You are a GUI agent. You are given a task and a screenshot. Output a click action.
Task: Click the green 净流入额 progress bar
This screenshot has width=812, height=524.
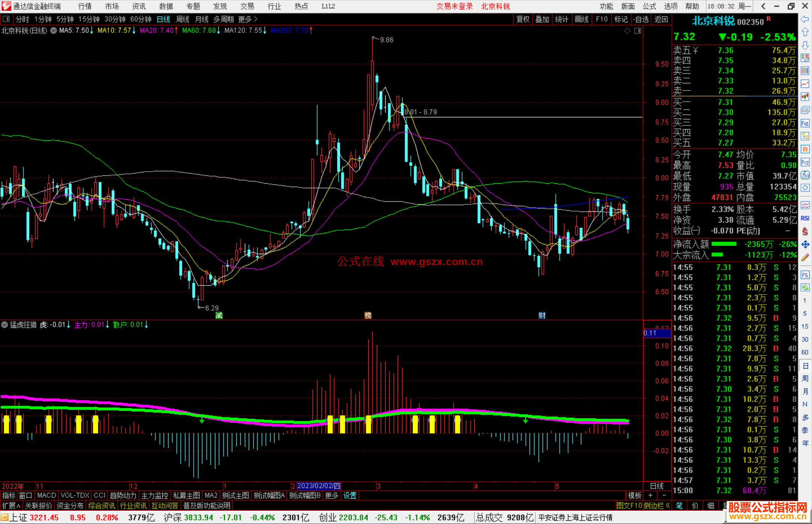[x=724, y=244]
